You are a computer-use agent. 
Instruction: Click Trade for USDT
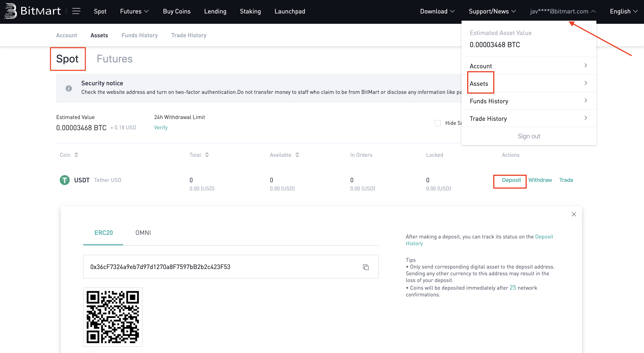coord(566,180)
